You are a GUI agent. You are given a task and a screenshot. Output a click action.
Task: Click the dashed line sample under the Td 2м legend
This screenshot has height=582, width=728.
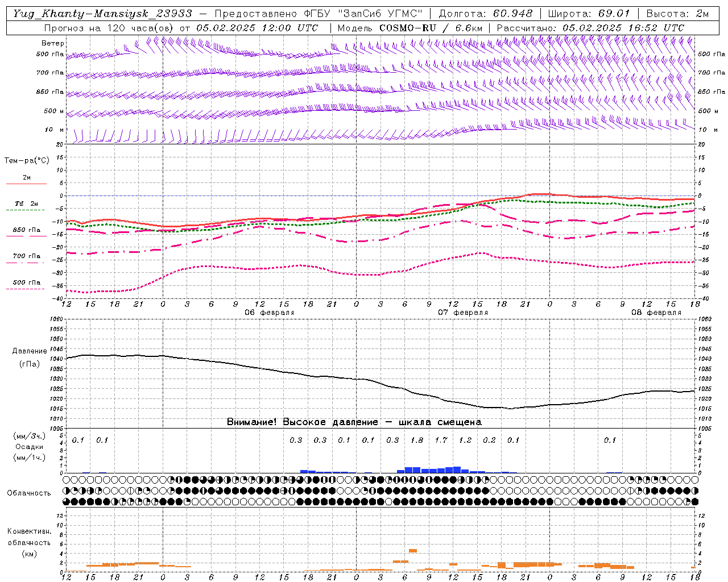25,210
